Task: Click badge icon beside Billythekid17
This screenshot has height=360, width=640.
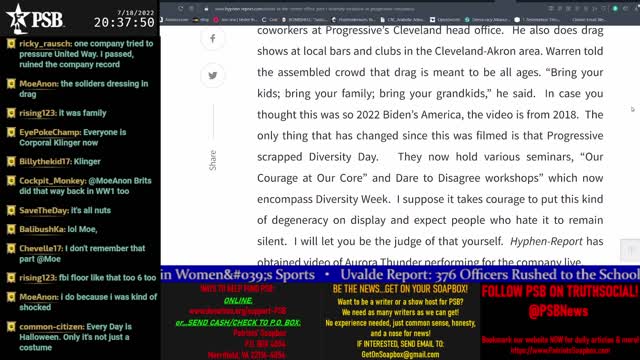Action: [11, 162]
